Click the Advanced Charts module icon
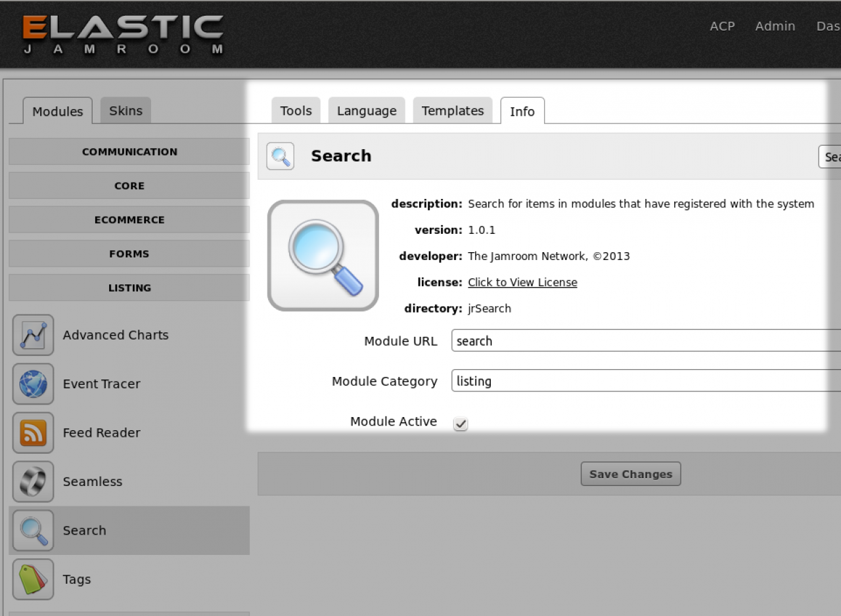 point(33,335)
